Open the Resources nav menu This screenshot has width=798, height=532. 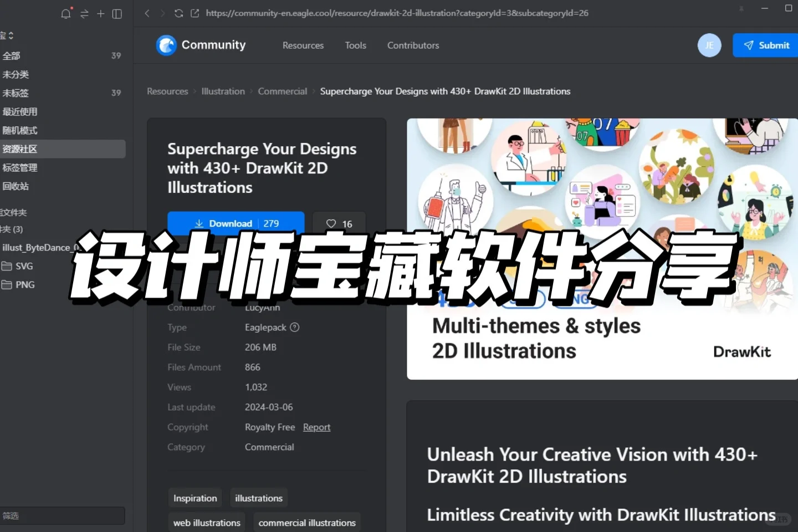coord(303,45)
